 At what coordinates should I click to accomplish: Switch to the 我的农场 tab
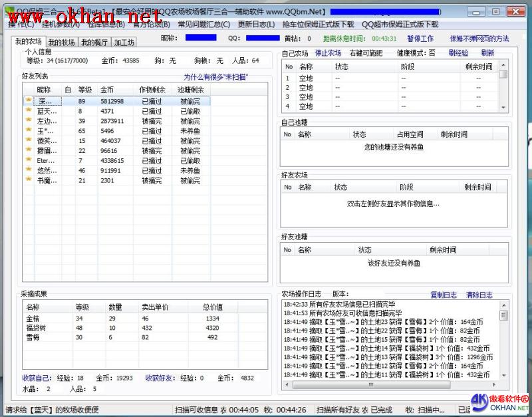click(x=28, y=41)
